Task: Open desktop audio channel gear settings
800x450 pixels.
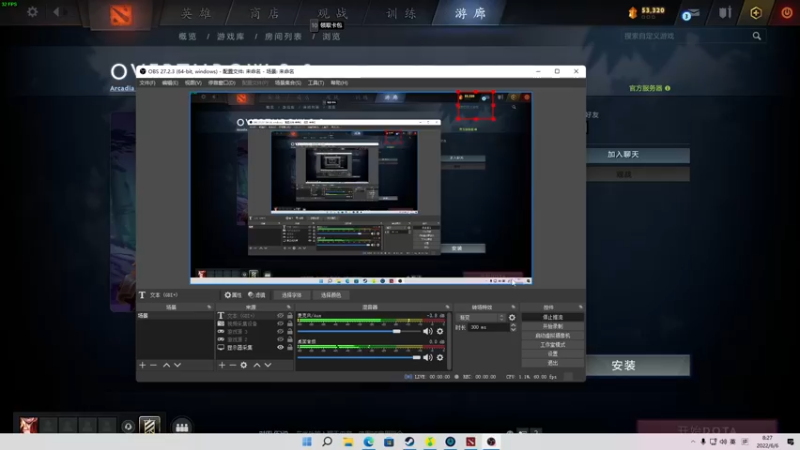Action: (440, 357)
